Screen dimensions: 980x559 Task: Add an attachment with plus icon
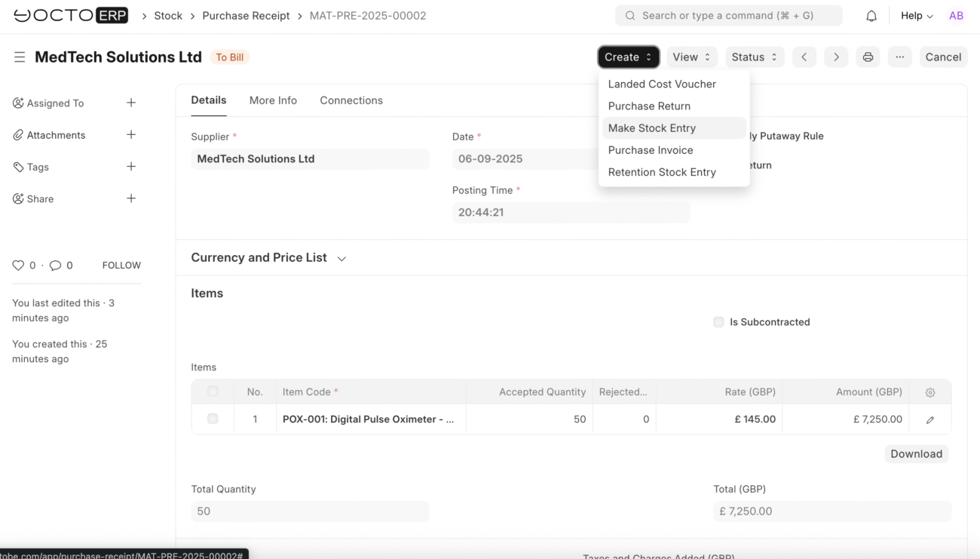(x=131, y=134)
